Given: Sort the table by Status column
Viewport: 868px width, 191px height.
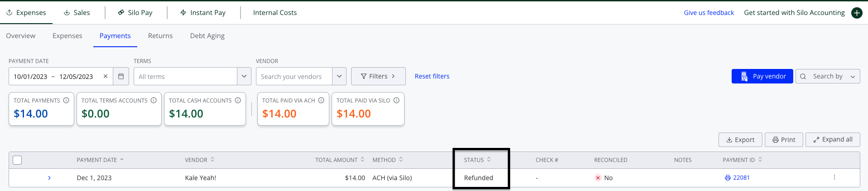Looking at the screenshot, I should [x=477, y=160].
